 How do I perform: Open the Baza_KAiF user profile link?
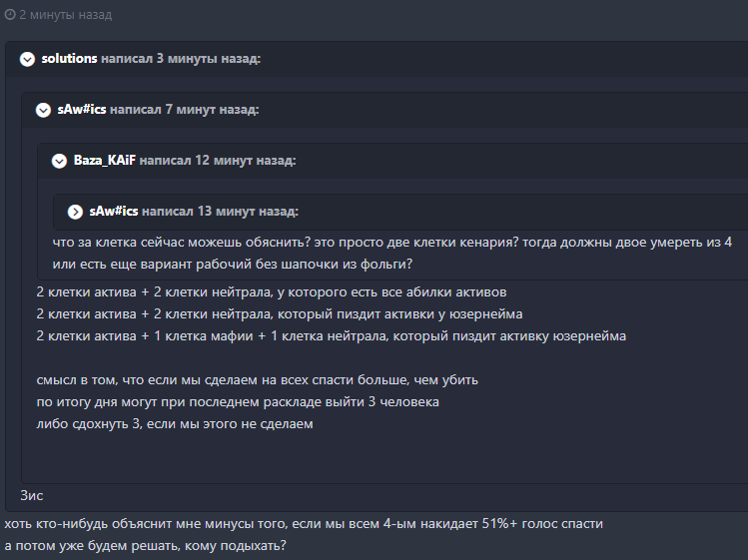[105, 160]
